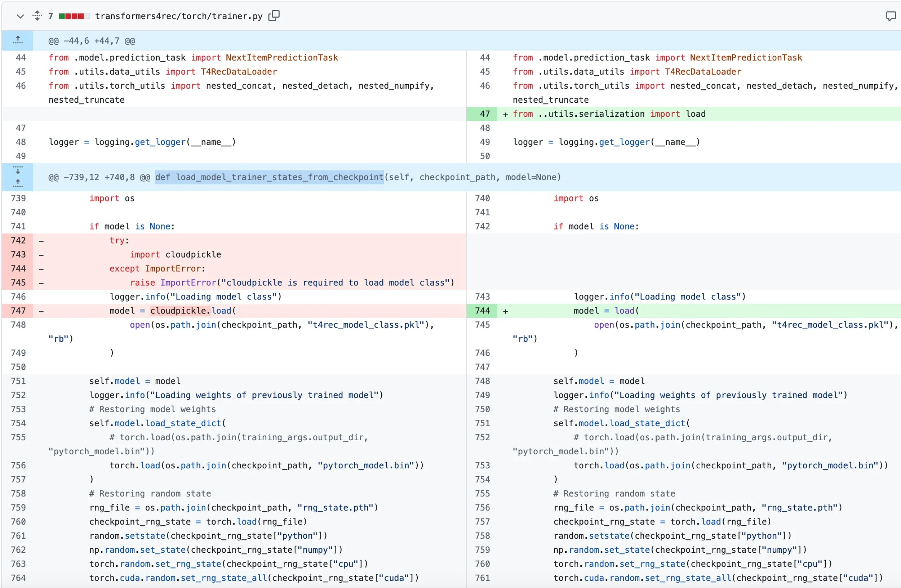901x588 pixels.
Task: Open the transformers4rec/torch/trainer.py file link
Action: tap(179, 16)
